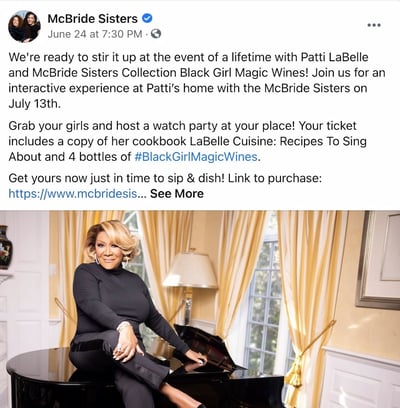Image resolution: width=400 pixels, height=408 pixels.
Task: Click the framed picture on the wall
Action: (x=378, y=259)
